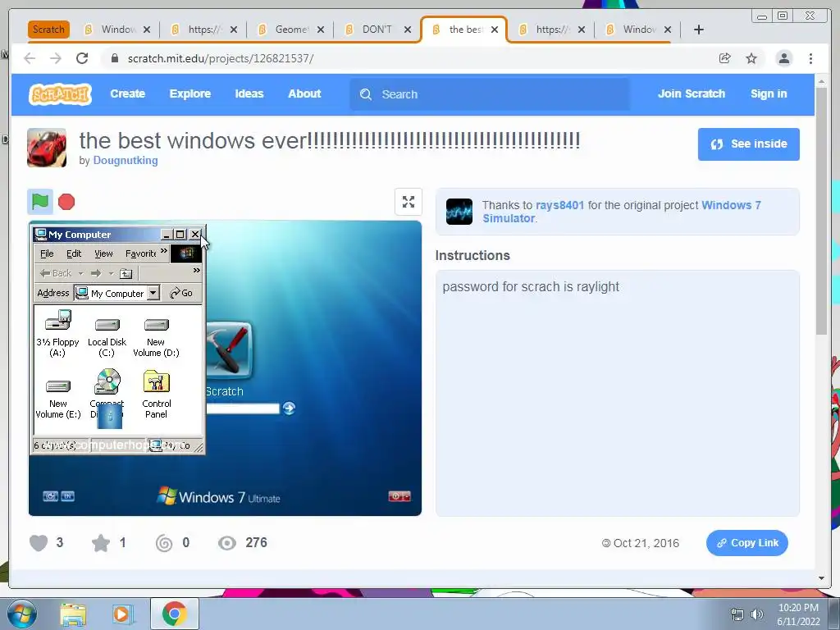Click the Up folder icon in My Computer toolbar
The height and width of the screenshot is (630, 840).
(x=126, y=274)
